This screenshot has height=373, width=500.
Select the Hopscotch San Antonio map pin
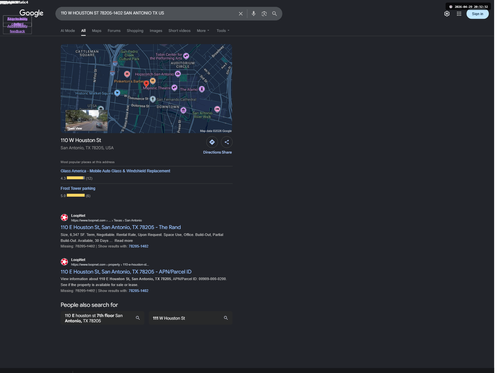[178, 74]
